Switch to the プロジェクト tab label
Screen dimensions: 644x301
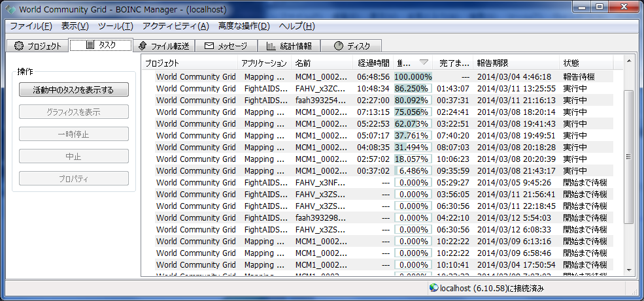(x=44, y=46)
